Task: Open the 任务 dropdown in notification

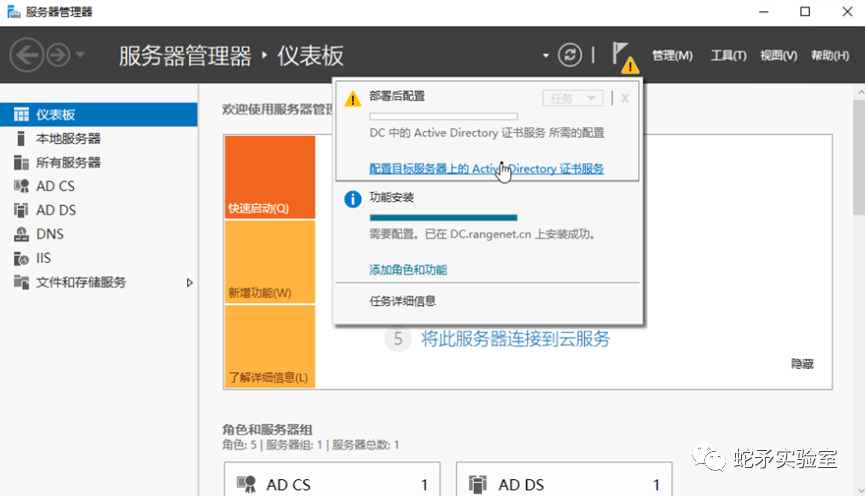Action: (572, 98)
